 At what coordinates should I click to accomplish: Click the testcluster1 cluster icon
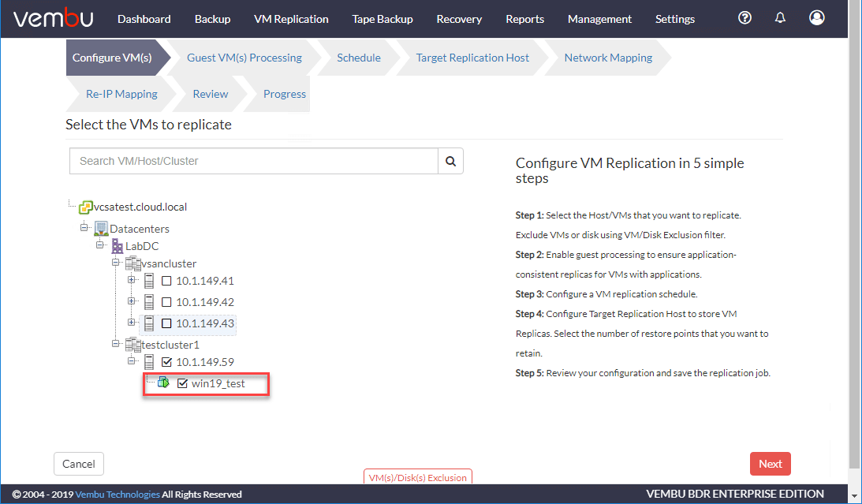tap(133, 345)
